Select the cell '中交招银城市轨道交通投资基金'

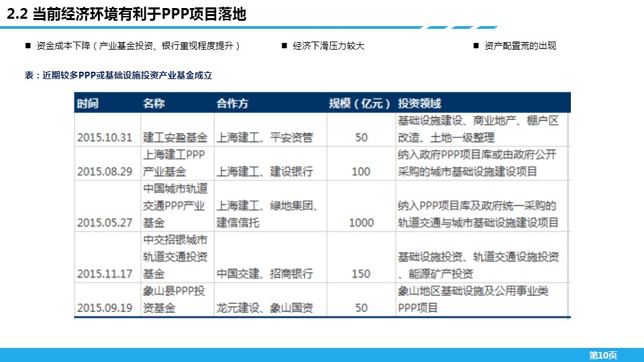pos(175,257)
